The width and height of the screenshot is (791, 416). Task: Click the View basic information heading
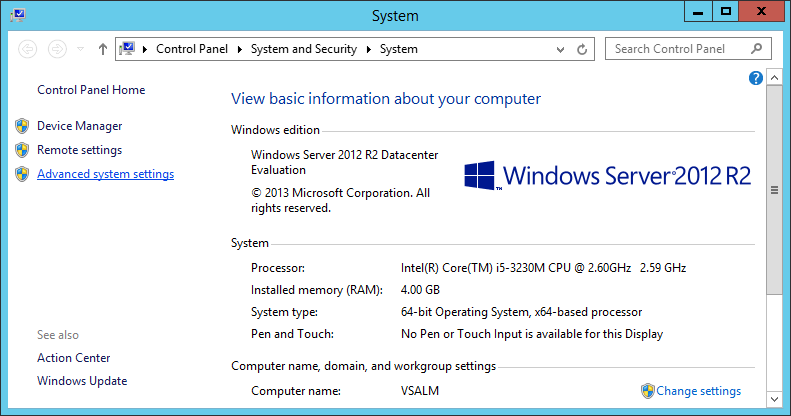(386, 99)
